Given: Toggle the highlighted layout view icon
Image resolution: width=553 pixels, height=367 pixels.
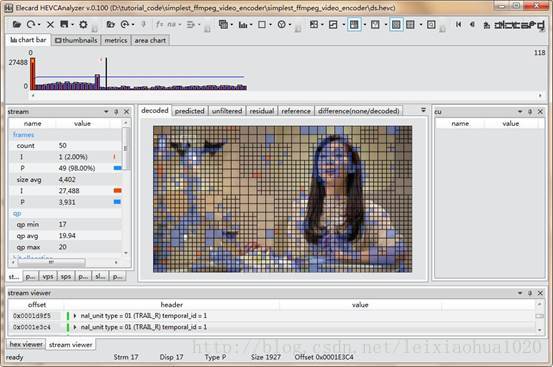Looking at the screenshot, I should point(354,24).
